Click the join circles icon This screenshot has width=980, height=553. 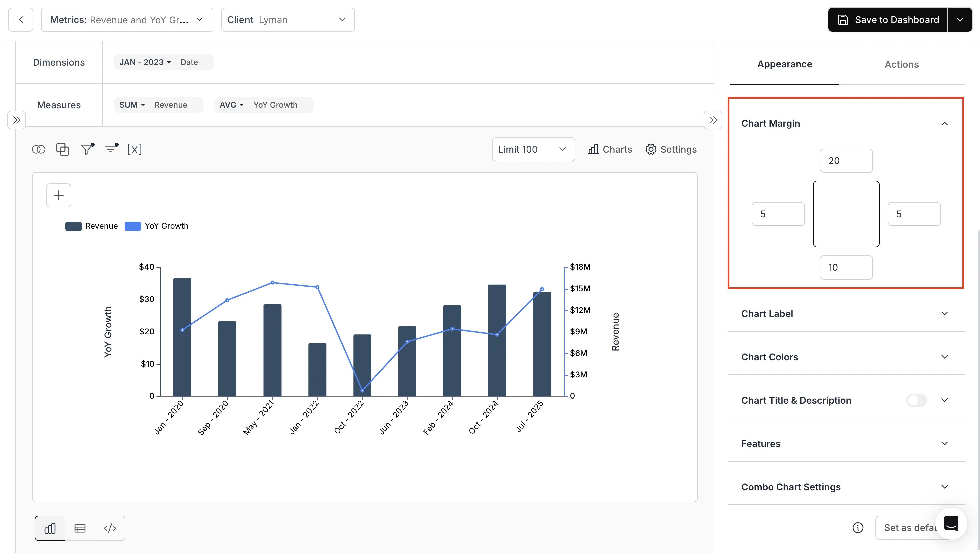(38, 149)
